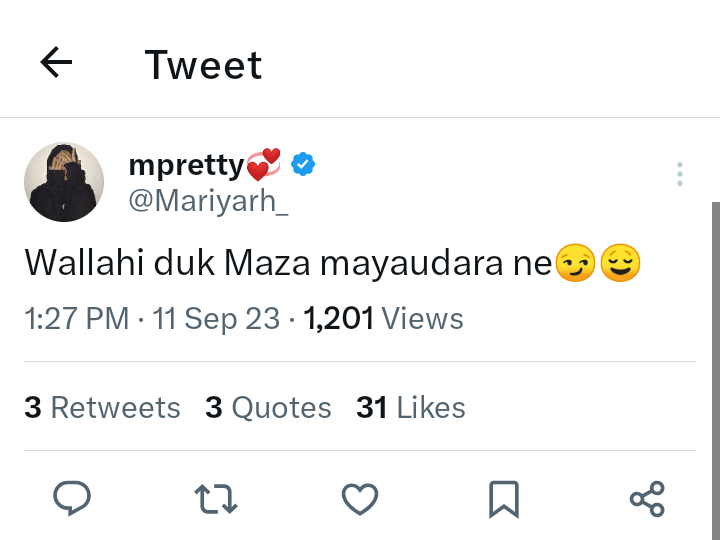Image resolution: width=720 pixels, height=540 pixels.
Task: Like the tweet with the heart icon
Action: tap(360, 497)
